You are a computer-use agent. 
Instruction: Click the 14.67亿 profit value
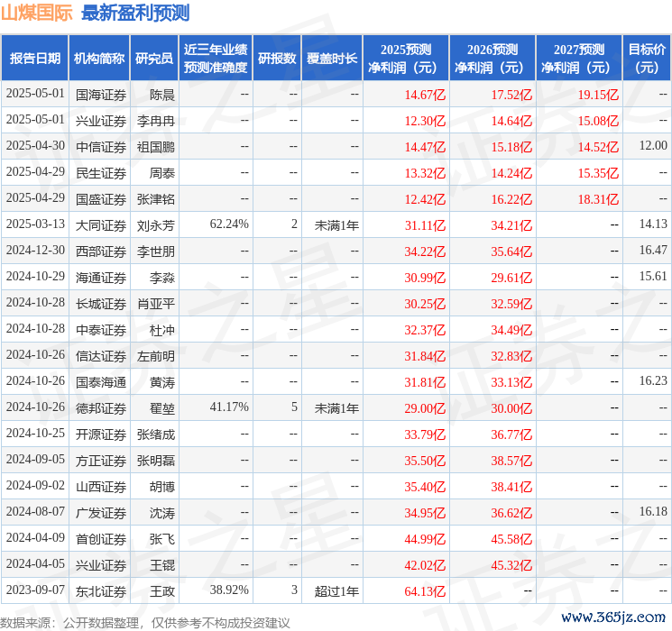coord(425,95)
